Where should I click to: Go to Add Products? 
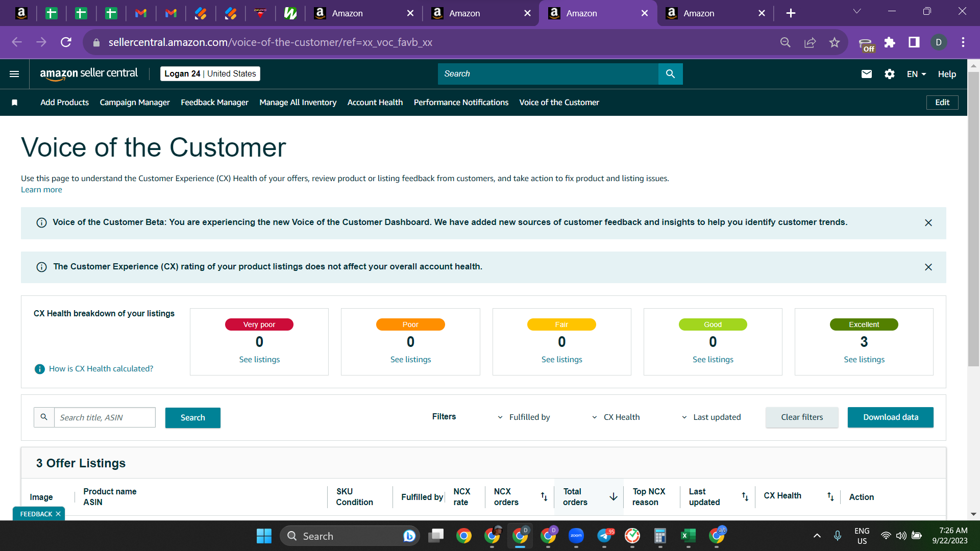(x=65, y=103)
